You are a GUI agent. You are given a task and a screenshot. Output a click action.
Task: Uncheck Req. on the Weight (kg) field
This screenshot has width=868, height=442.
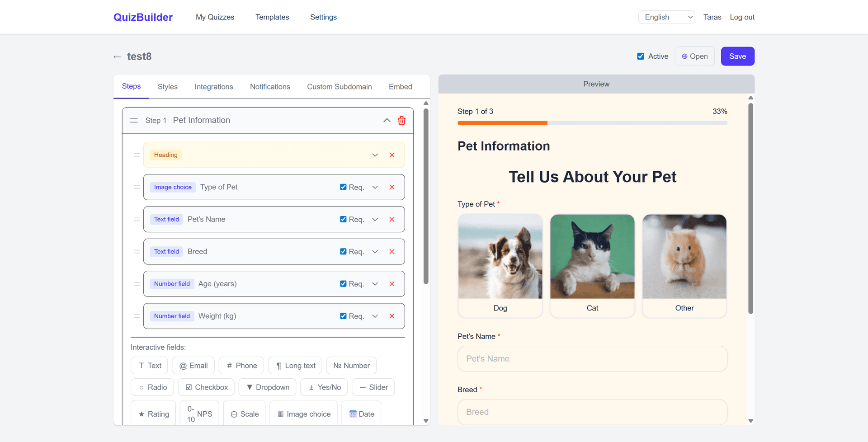click(343, 316)
